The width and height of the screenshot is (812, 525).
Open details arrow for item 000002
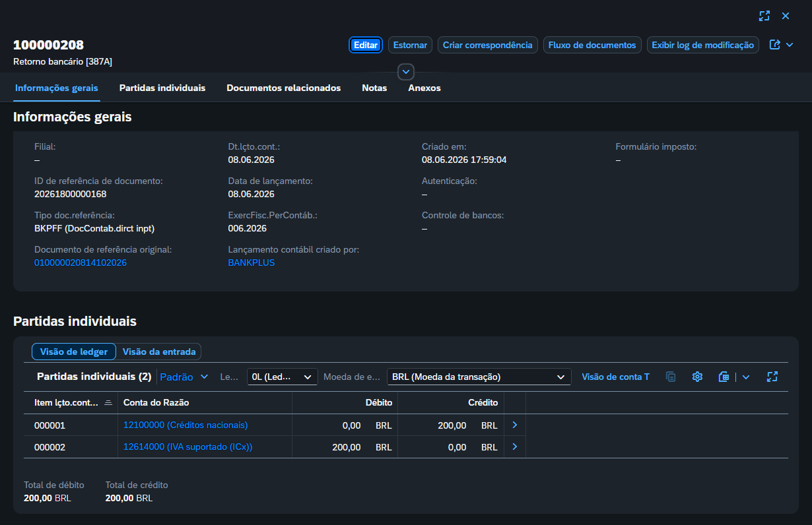click(x=515, y=447)
